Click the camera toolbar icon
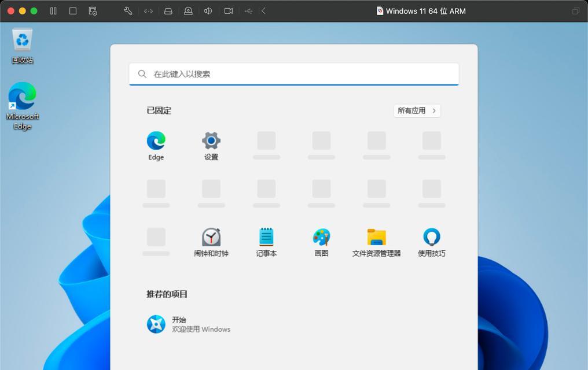588x370 pixels. [229, 11]
